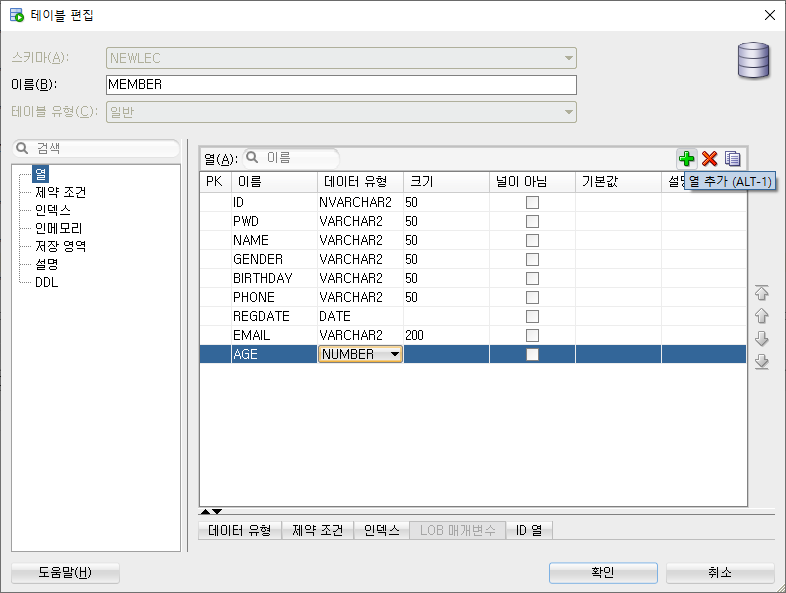
Task: Click the PK column header
Action: pos(215,181)
